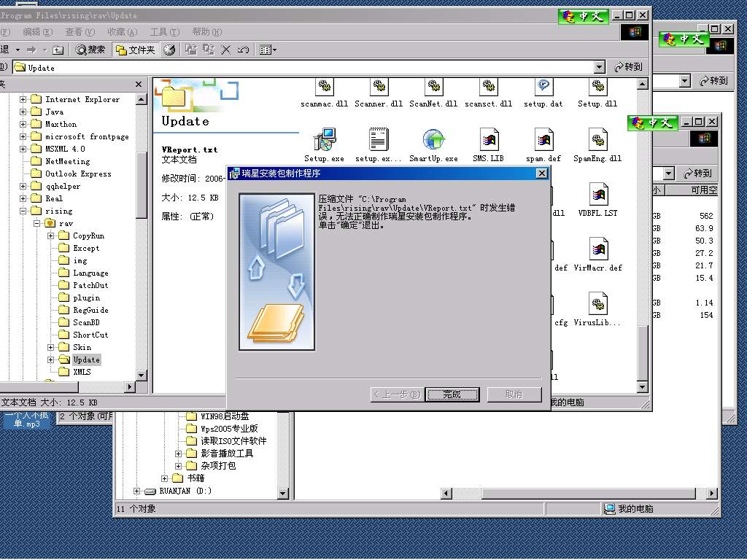Toggle the 文件夹 (Folders) pane button
Screen dimensions: 747x560
(136, 50)
